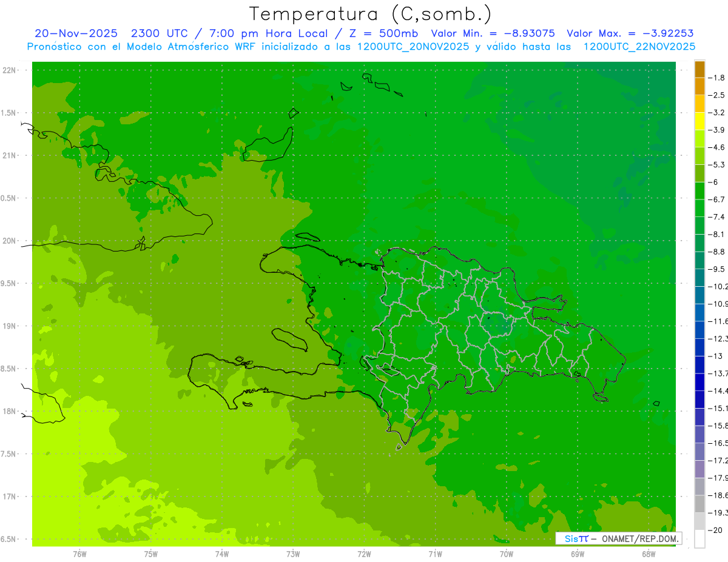The image size is (728, 562).
Task: Click the "Valor Max. = -3.92253" readout
Action: tap(630, 33)
